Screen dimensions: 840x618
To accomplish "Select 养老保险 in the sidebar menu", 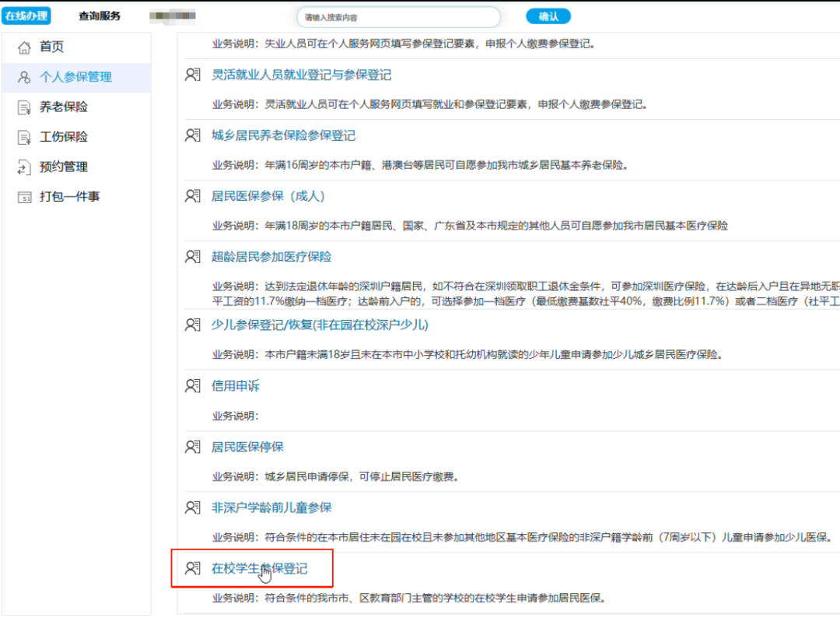I will (64, 107).
